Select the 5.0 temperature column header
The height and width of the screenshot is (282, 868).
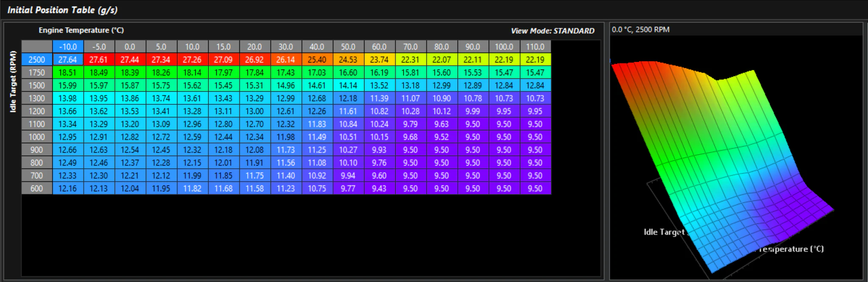(161, 47)
